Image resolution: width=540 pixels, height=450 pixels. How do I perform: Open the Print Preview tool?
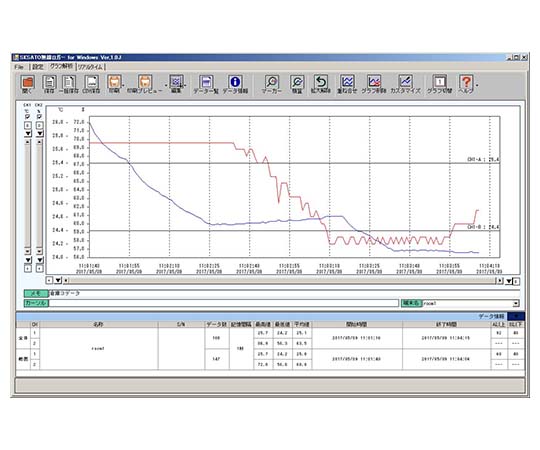pyautogui.click(x=145, y=82)
